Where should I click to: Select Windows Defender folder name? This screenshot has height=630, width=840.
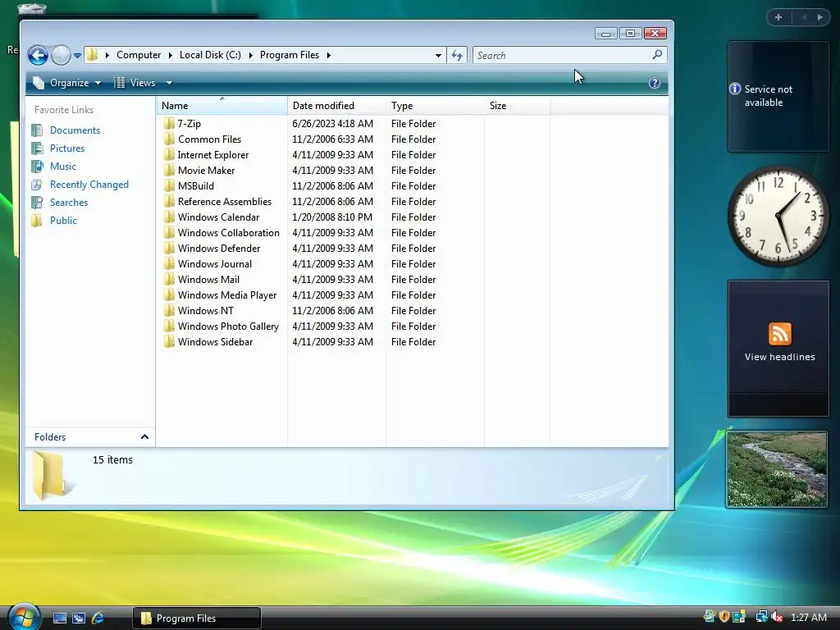coord(218,248)
